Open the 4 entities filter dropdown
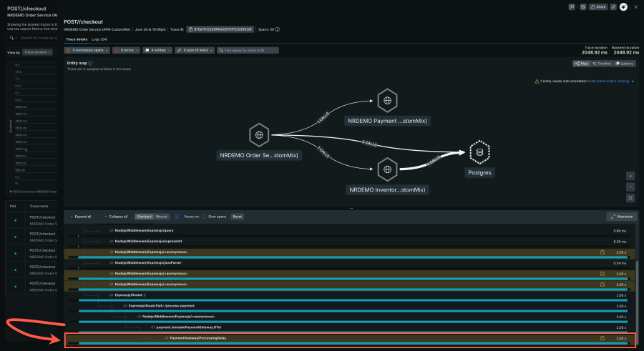Screen dimensions: 644x351 [x=157, y=50]
